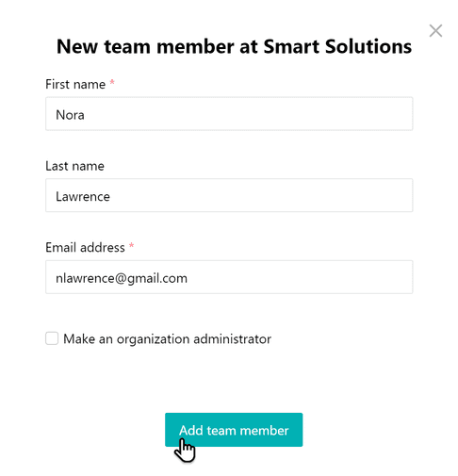Close the new team member dialog
This screenshot has width=458, height=476.
coord(435,31)
